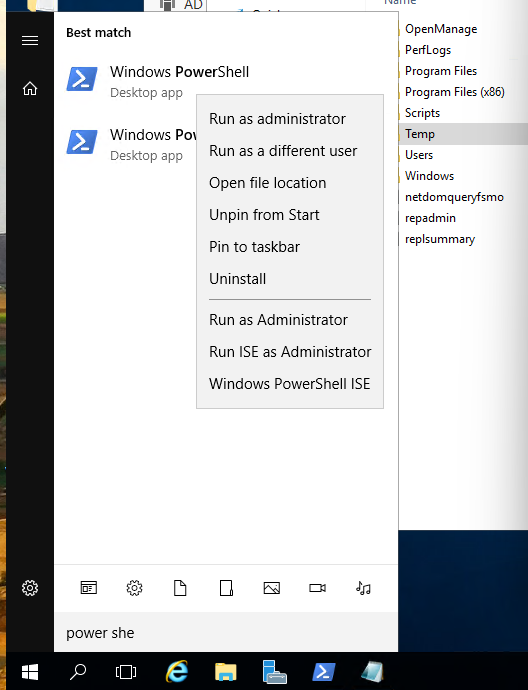Select Run ISE as Administrator
This screenshot has width=528, height=690.
(x=290, y=352)
